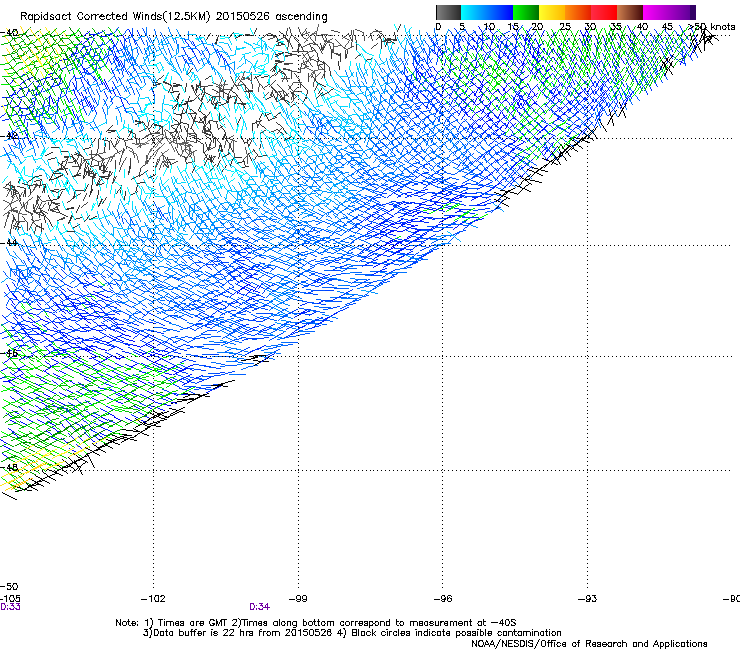Click the -40 latitude axis label

(x=9, y=33)
